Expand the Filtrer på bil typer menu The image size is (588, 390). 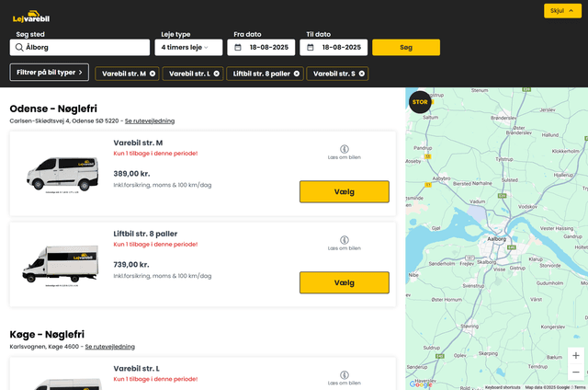click(x=50, y=72)
